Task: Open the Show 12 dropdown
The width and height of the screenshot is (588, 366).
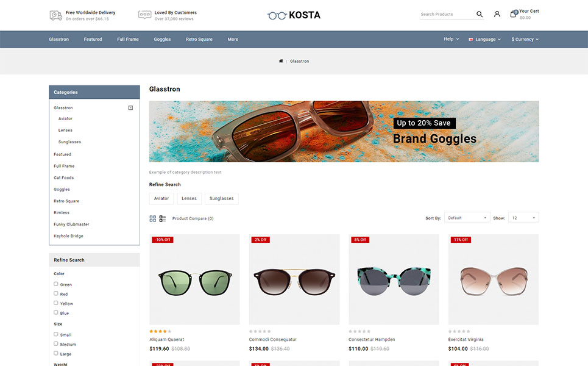Action: [523, 218]
